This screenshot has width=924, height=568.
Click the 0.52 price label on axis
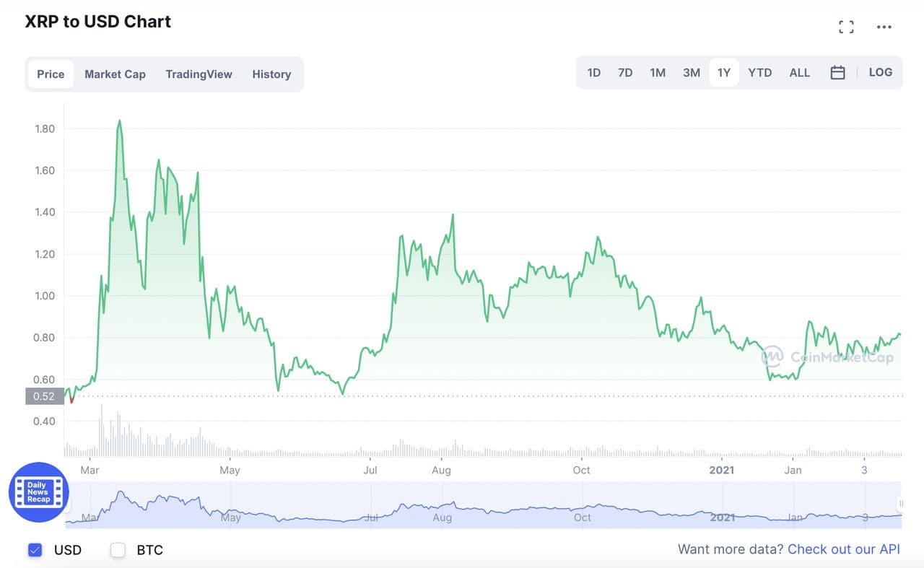[x=44, y=396]
